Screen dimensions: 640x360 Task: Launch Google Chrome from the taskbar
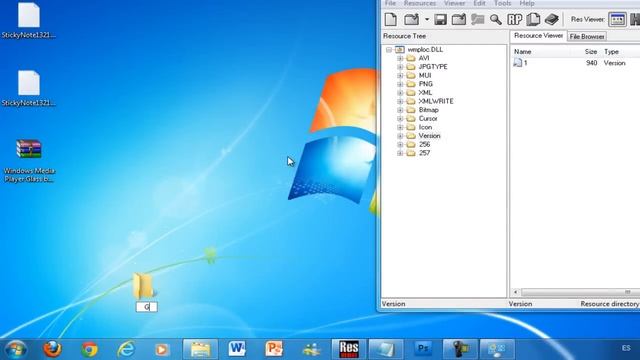(x=89, y=349)
